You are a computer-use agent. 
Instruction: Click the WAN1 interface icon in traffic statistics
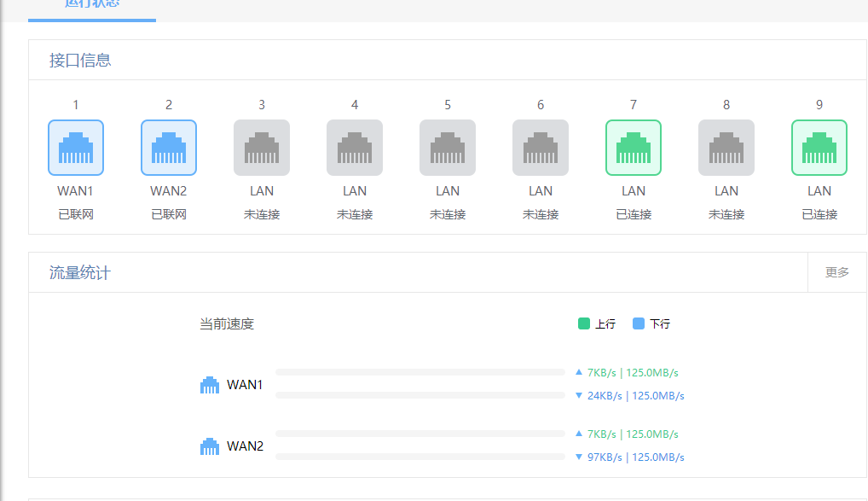click(x=209, y=384)
